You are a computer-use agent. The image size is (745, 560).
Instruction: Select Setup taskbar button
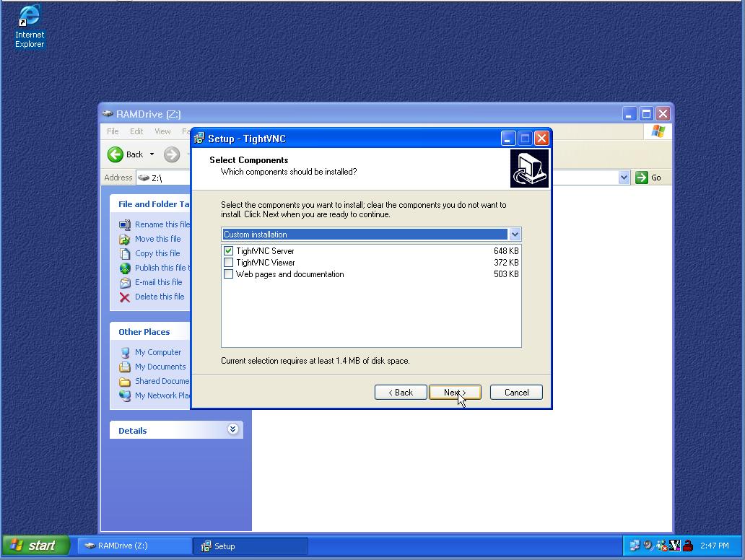click(251, 546)
